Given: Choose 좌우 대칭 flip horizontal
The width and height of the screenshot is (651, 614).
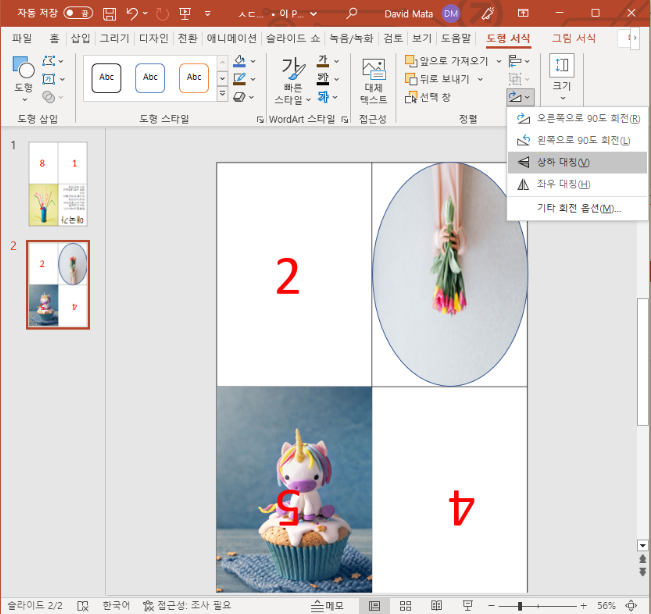Looking at the screenshot, I should (x=577, y=184).
